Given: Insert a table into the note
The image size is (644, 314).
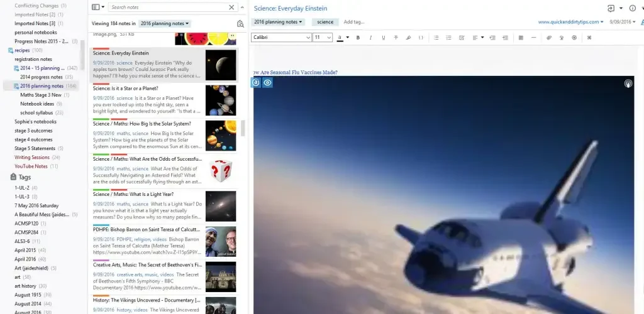Looking at the screenshot, I should click(x=521, y=38).
